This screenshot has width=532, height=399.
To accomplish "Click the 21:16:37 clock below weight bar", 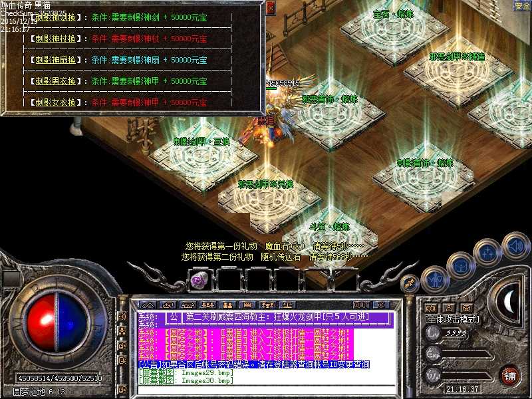I will tap(462, 389).
